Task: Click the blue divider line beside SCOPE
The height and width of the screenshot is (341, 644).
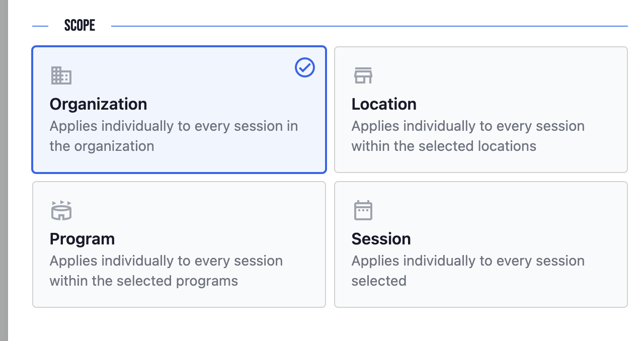Action: click(369, 26)
